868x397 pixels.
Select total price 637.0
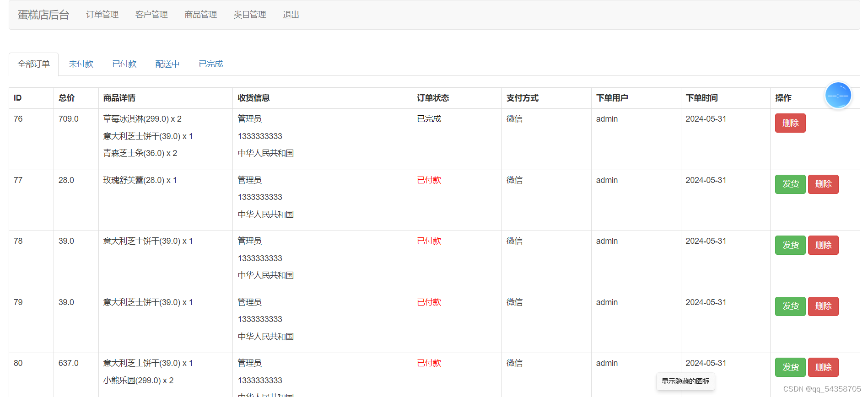(69, 363)
